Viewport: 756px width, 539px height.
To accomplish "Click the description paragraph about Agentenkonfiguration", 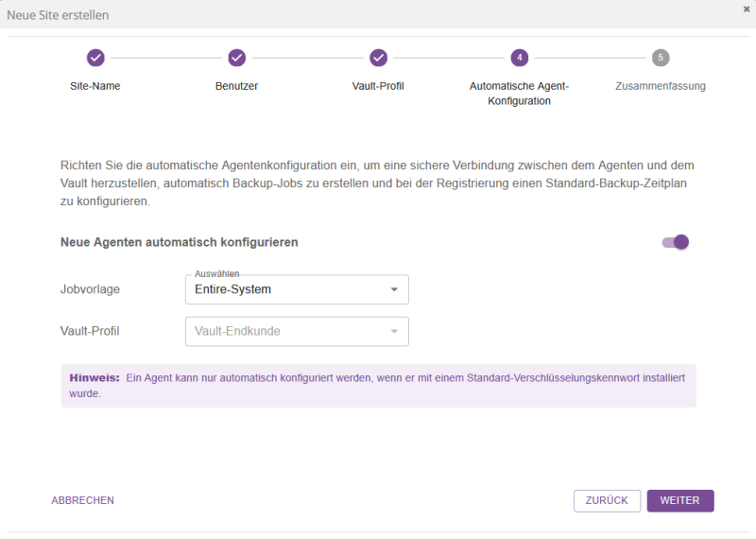I will 377,183.
